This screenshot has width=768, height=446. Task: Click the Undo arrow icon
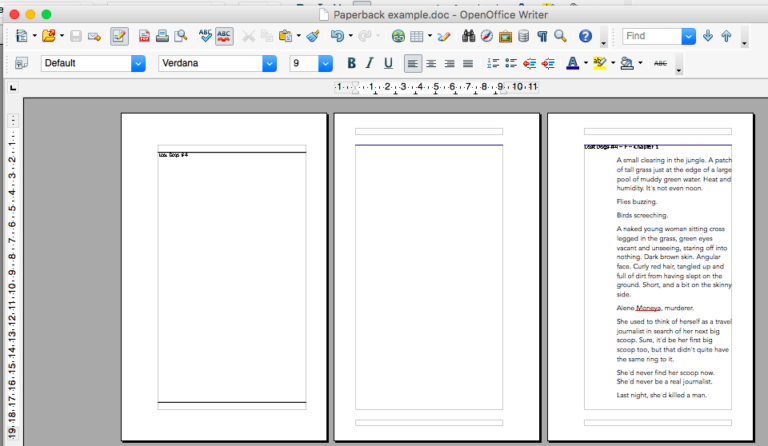[337, 37]
